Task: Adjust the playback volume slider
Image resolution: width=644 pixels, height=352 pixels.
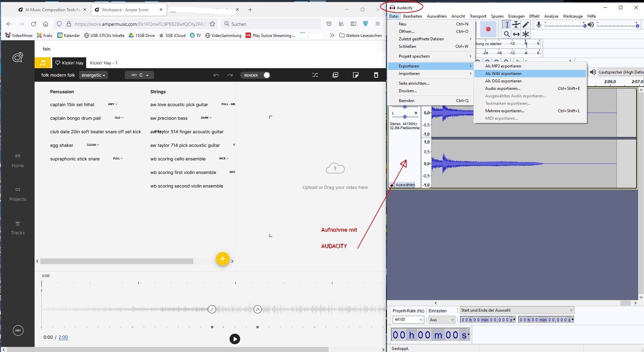Action: (618, 25)
